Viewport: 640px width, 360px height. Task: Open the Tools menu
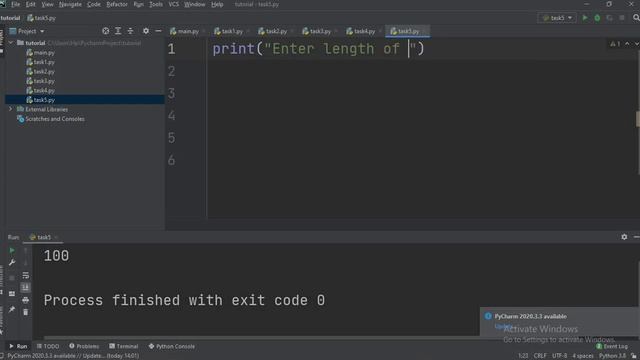click(156, 4)
